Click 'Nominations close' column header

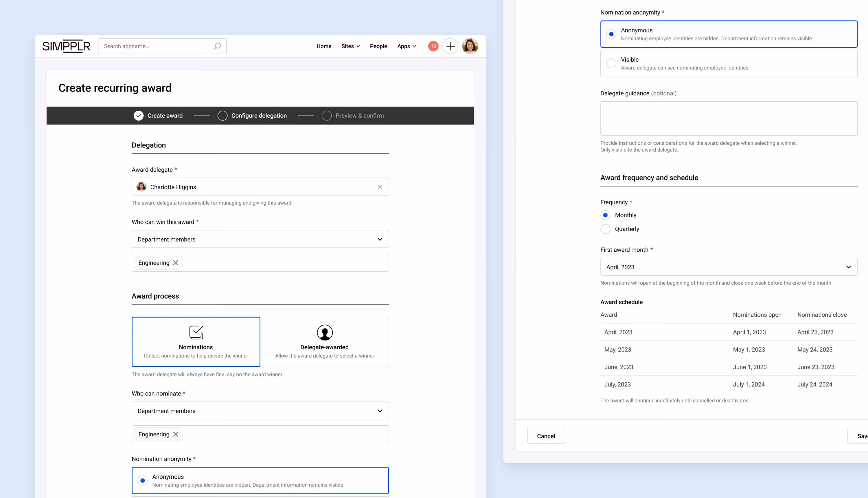822,315
